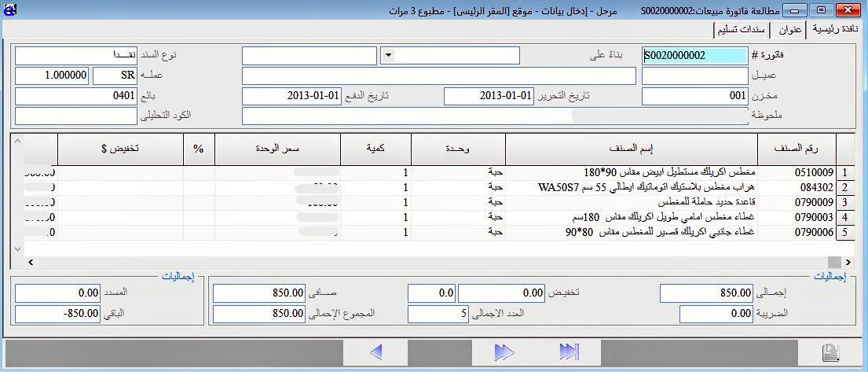This screenshot has width=868, height=372.
Task: Open the dropdown next to بناءً على
Action: (x=387, y=56)
